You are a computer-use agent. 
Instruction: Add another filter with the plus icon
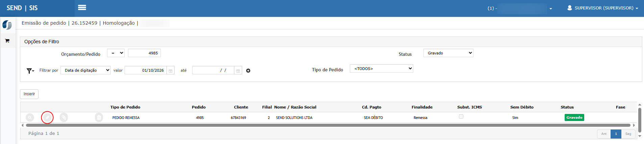[x=248, y=71]
